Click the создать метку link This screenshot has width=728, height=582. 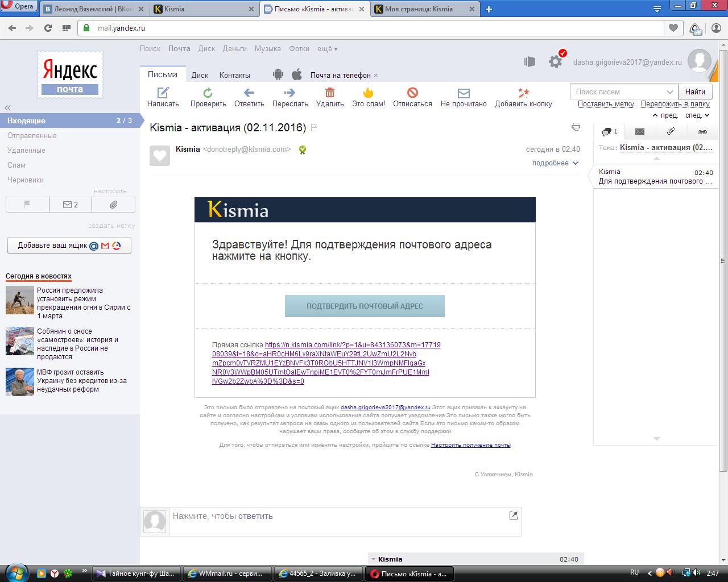click(x=111, y=226)
